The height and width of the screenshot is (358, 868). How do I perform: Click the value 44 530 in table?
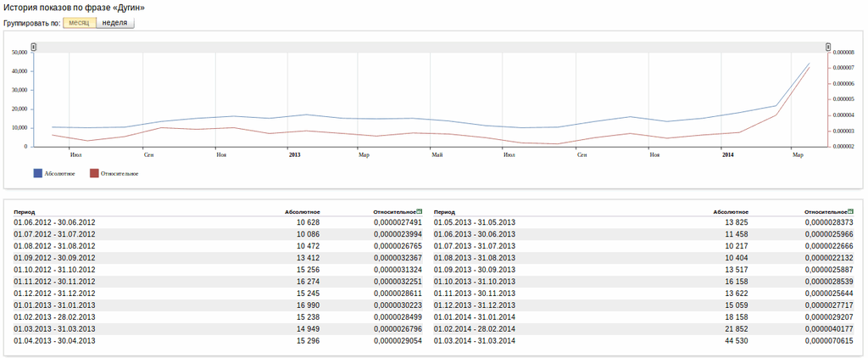[736, 340]
